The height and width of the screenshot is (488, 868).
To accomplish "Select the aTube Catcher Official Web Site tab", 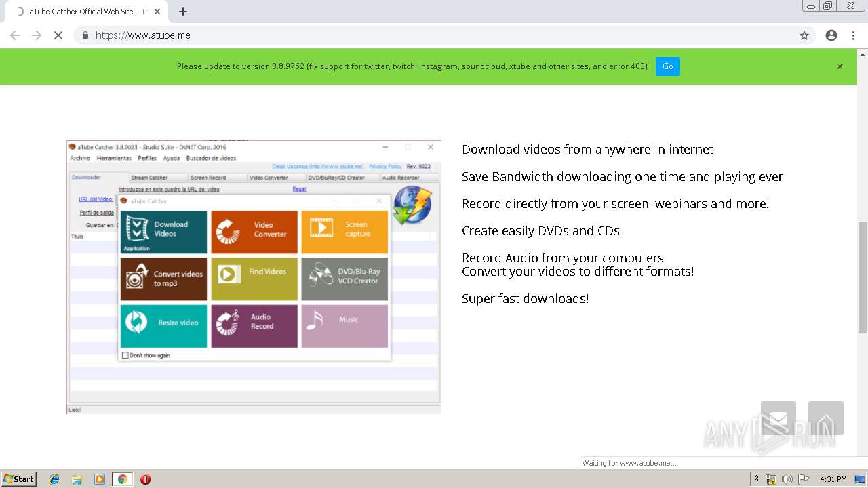I will tap(87, 12).
